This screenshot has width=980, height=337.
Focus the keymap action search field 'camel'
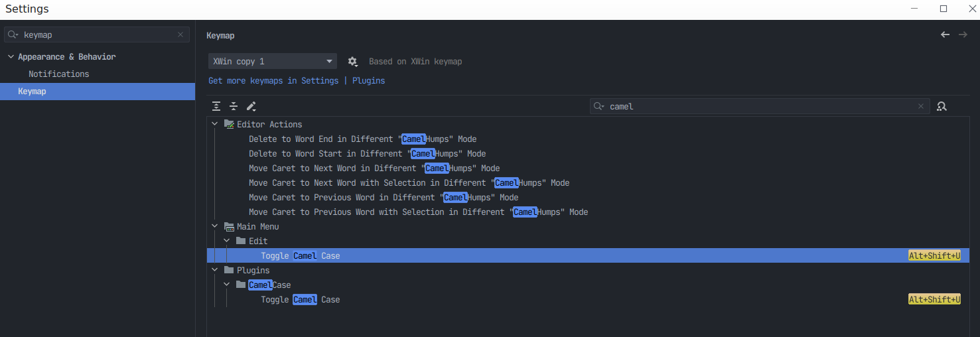[x=759, y=106]
